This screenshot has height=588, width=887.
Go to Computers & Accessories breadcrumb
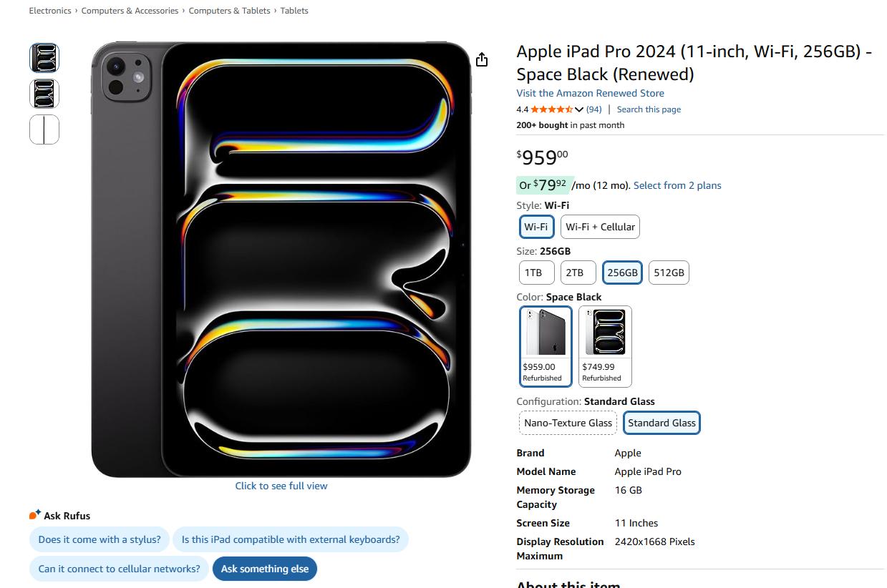[x=130, y=11]
